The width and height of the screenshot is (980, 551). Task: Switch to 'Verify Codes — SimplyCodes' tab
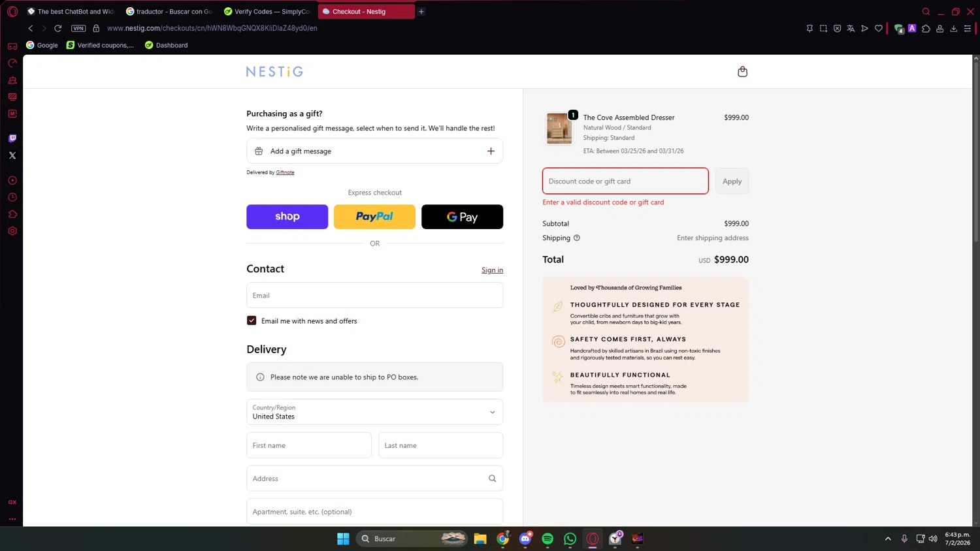click(x=267, y=12)
